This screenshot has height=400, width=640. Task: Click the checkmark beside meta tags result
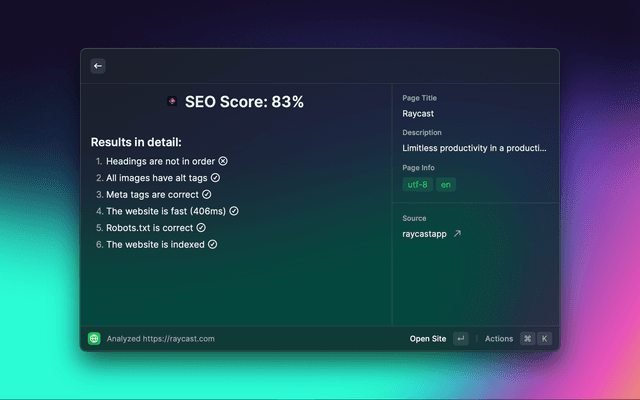(x=207, y=194)
